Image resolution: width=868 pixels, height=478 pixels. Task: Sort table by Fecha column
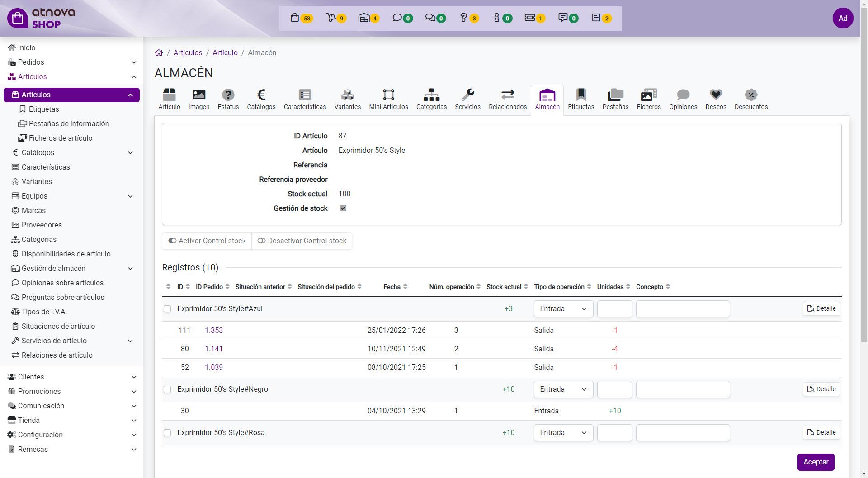(x=396, y=287)
